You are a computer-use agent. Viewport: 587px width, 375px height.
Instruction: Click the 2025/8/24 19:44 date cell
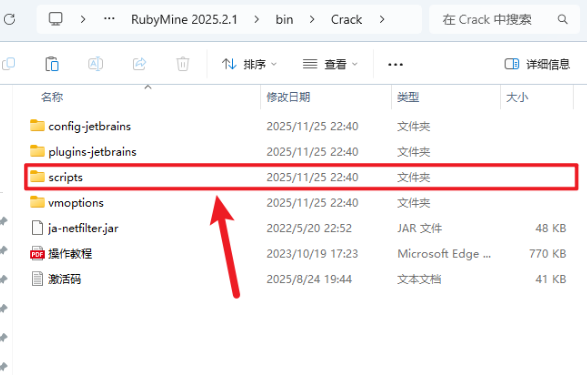(x=309, y=279)
